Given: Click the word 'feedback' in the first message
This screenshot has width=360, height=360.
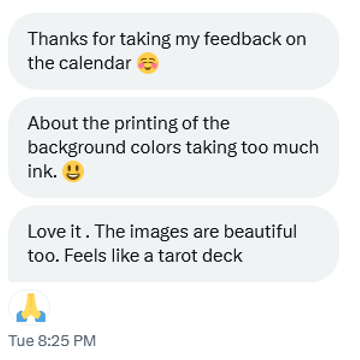Looking at the screenshot, I should tap(243, 39).
